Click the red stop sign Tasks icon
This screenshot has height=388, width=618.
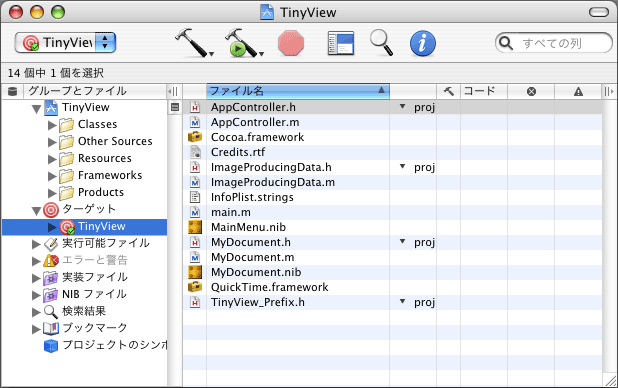click(x=291, y=43)
